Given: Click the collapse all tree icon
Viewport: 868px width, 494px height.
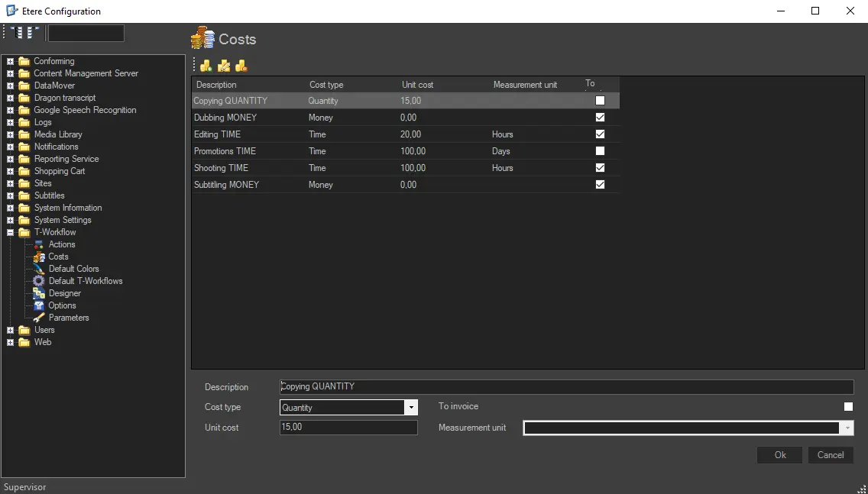Looking at the screenshot, I should 34,33.
